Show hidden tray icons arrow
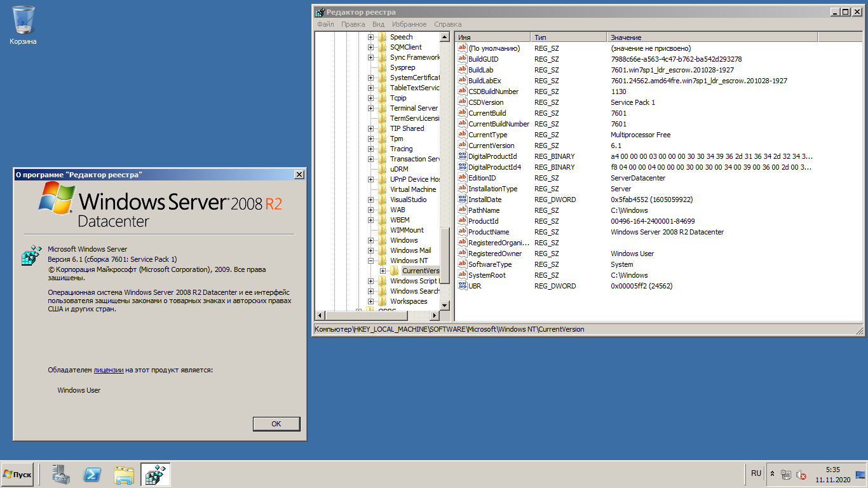Screen dimensions: 868x488 (x=773, y=474)
